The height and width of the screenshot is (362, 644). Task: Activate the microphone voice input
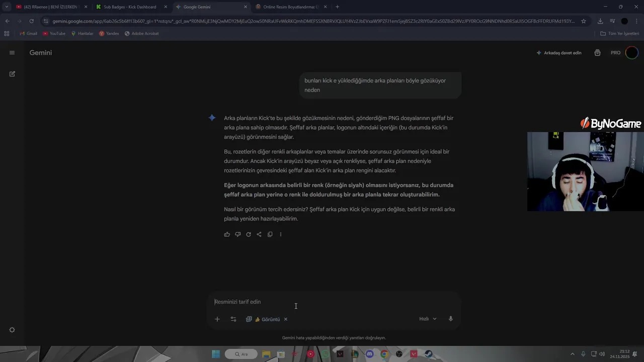(451, 319)
